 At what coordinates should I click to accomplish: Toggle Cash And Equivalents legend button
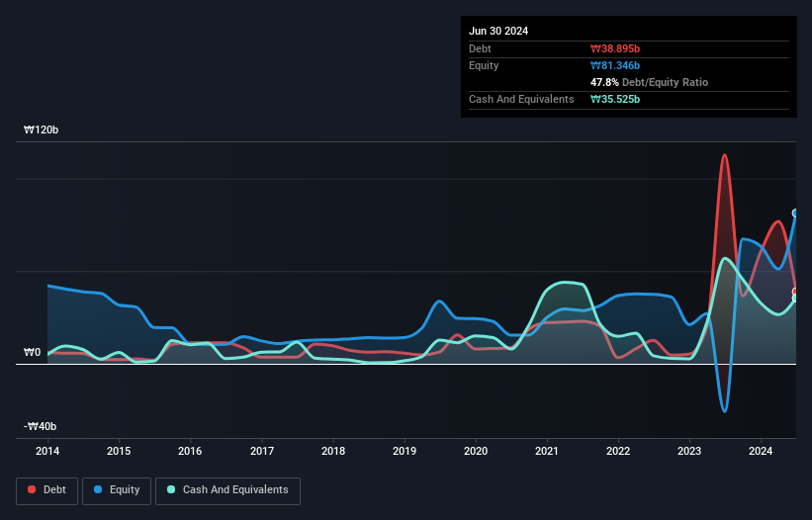(x=227, y=490)
